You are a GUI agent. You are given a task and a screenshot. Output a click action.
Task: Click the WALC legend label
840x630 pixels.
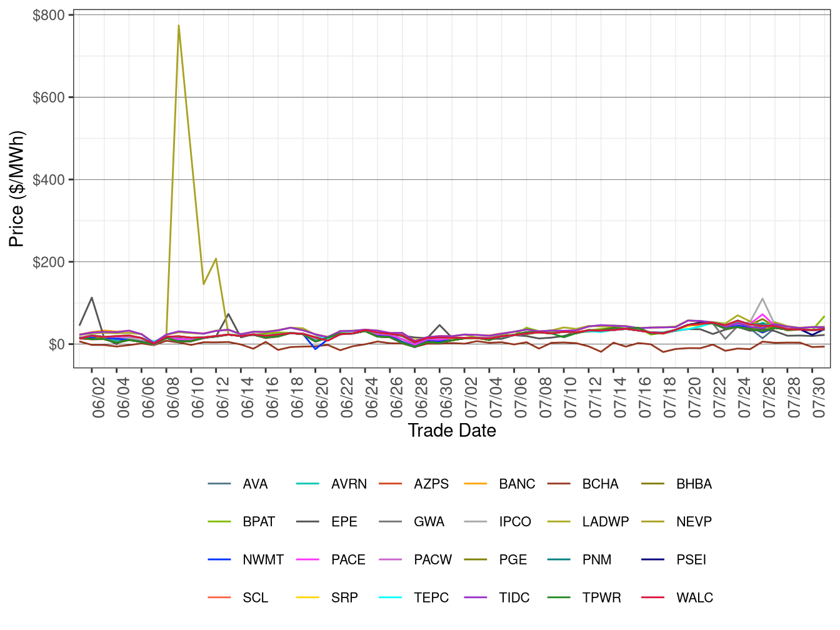click(694, 598)
